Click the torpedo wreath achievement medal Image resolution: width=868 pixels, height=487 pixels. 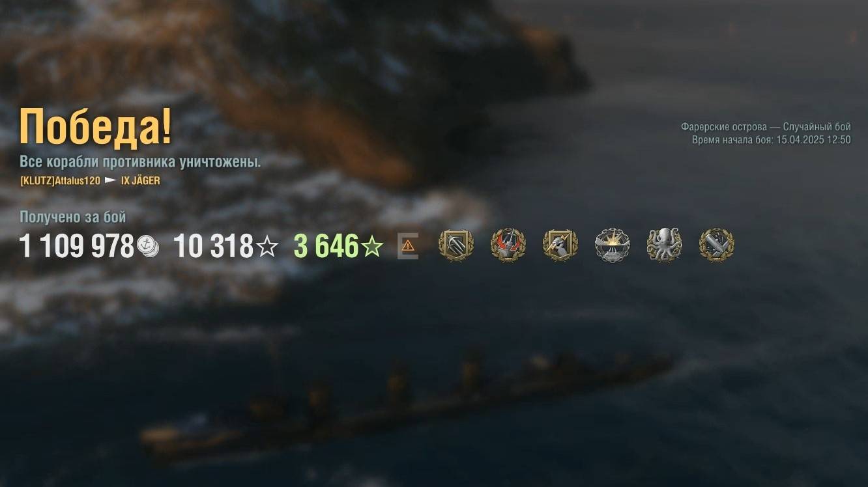point(716,245)
